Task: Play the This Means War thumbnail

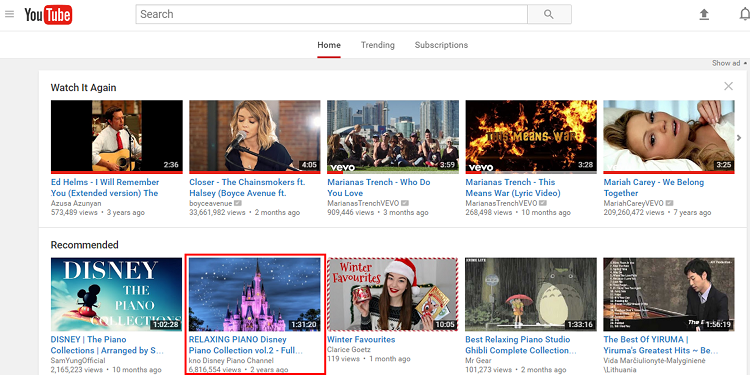Action: tap(531, 136)
